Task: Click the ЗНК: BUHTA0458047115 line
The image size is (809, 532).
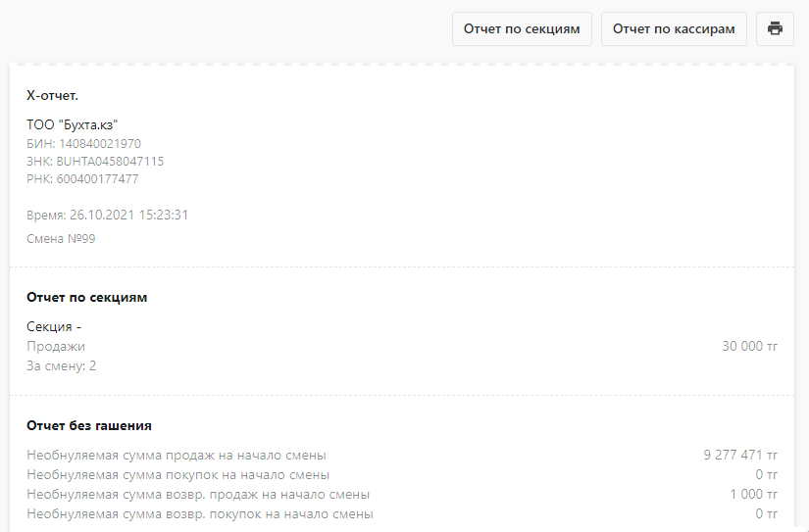Action: pos(95,162)
